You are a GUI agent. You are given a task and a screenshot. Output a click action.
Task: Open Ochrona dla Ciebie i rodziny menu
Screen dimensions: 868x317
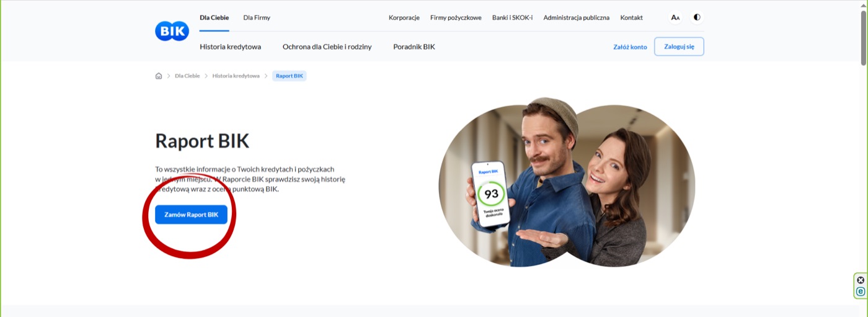[x=327, y=47]
